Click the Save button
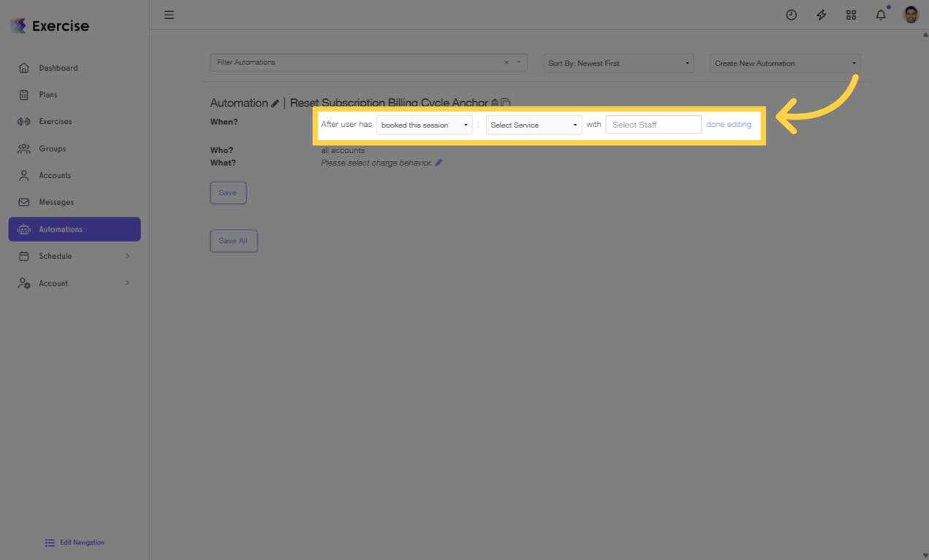 click(x=228, y=192)
